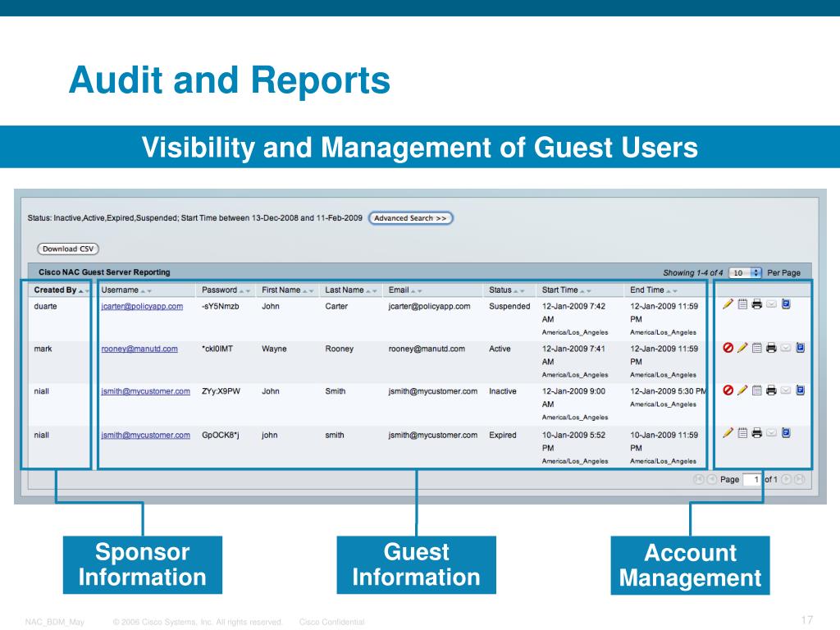840x630 pixels.
Task: Send SMS phone icon for Expired row
Action: coord(786,433)
